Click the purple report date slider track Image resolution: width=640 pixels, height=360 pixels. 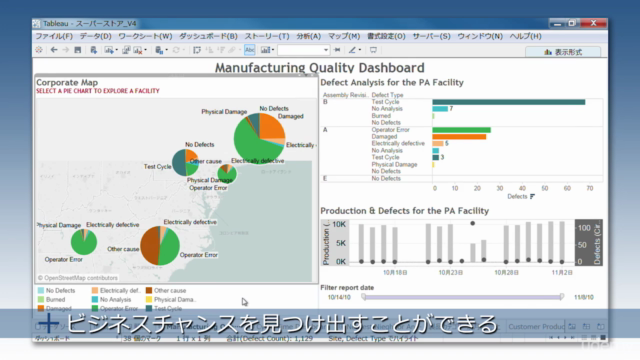463,297
